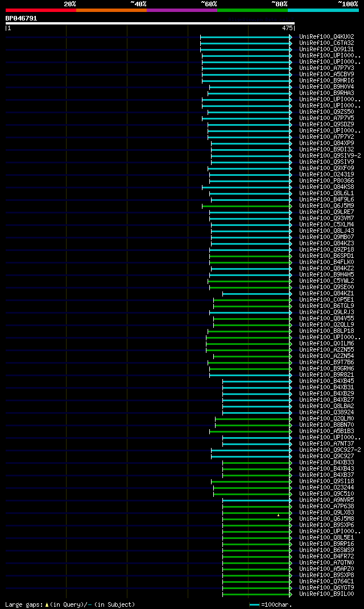Select UniRef100_Q6YGT9 label
Image resolution: width=364 pixels, height=609 pixels.
pos(326,587)
